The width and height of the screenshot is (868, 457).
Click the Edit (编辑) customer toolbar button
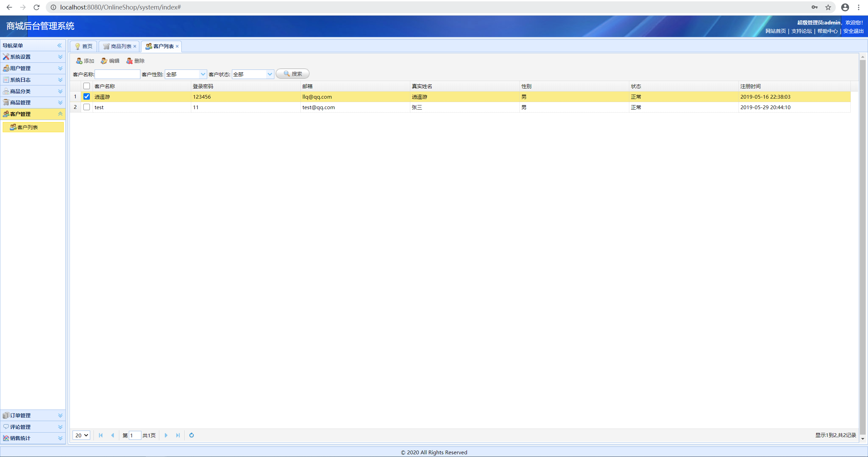click(x=110, y=61)
